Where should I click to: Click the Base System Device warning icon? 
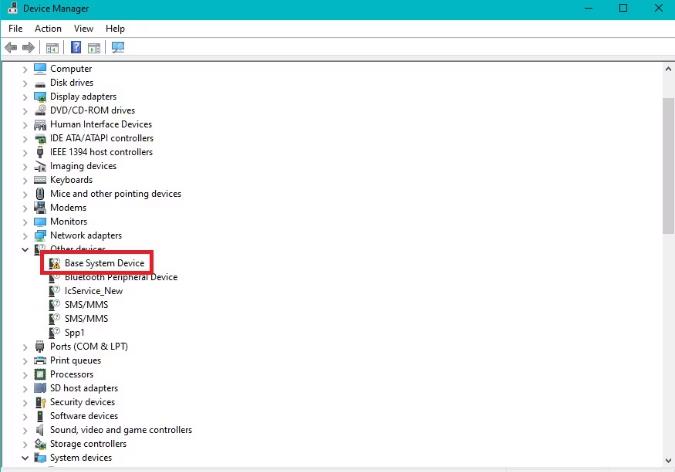[x=54, y=263]
